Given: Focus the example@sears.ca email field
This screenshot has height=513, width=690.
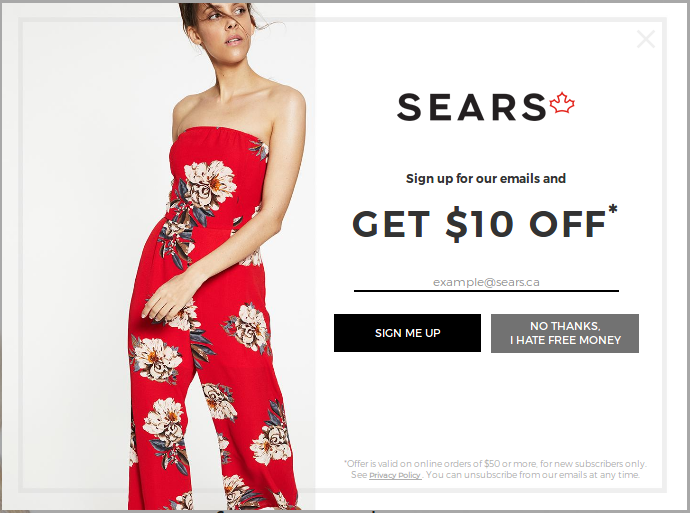Looking at the screenshot, I should click(486, 282).
